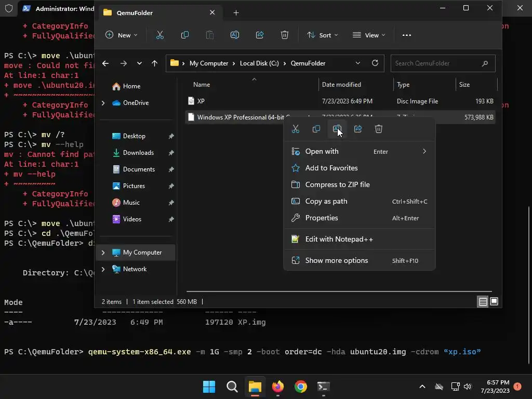
Task: Select Copy icon in context menu
Action: click(316, 129)
